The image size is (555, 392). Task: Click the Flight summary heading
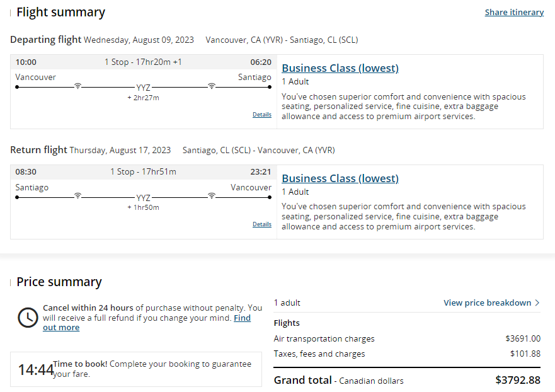point(60,12)
